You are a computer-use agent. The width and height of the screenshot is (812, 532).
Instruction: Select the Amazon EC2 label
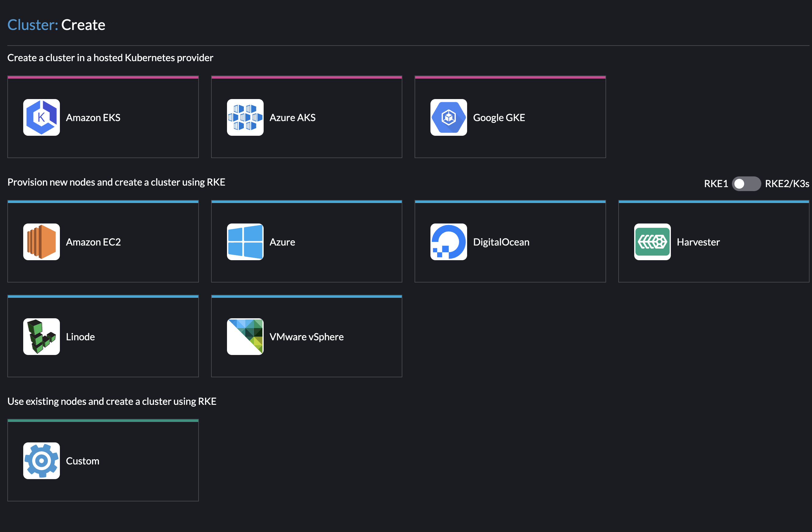click(x=93, y=242)
